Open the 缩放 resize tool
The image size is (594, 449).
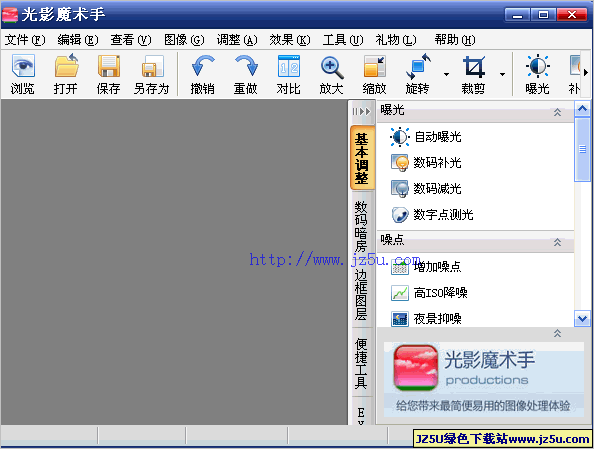pos(374,66)
